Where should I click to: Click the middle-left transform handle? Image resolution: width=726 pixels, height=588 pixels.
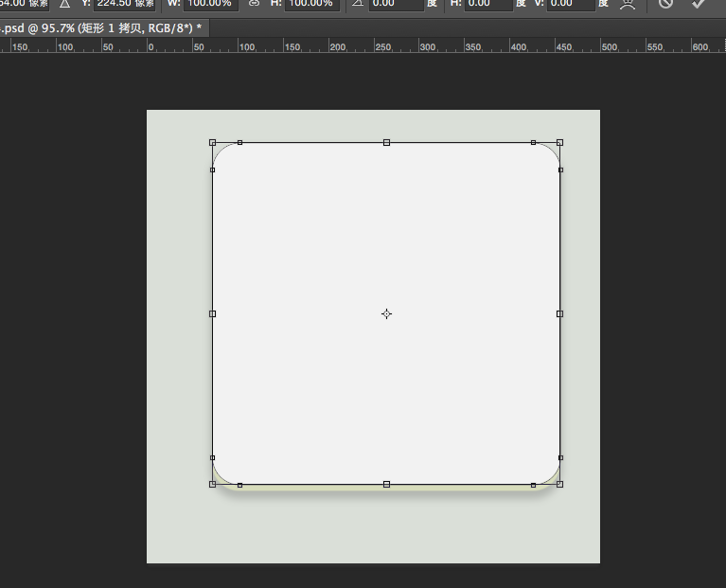point(213,314)
